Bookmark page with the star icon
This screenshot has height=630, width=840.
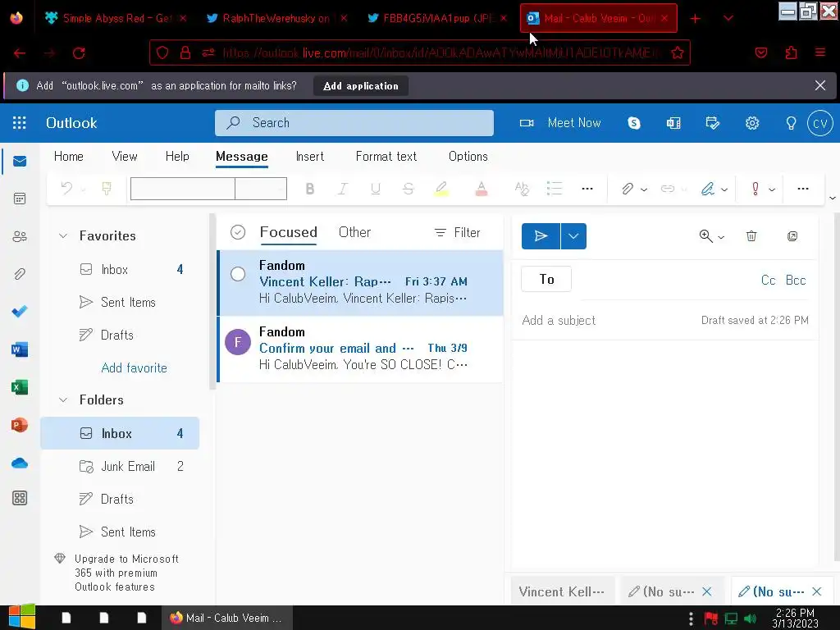(x=677, y=52)
